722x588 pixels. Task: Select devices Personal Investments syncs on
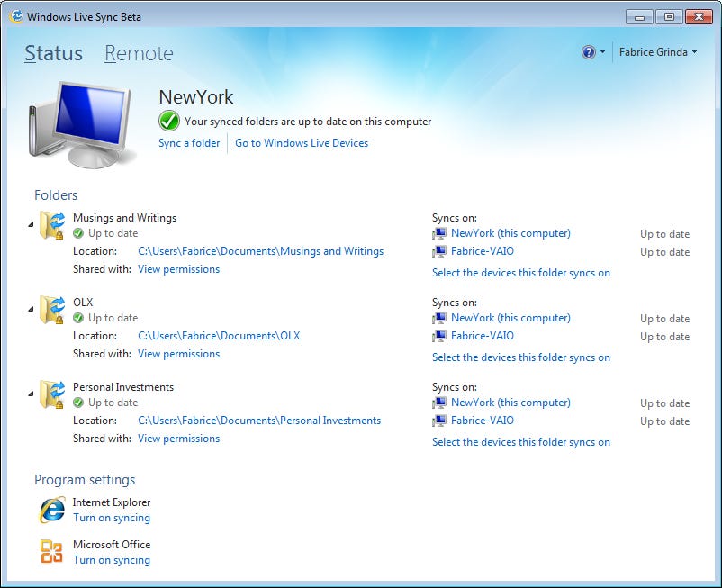tap(521, 442)
